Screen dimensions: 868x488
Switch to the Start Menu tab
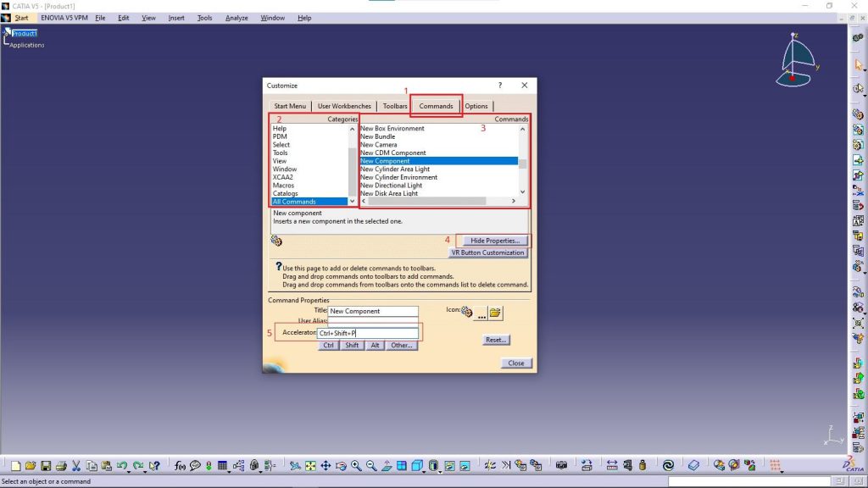coord(290,106)
